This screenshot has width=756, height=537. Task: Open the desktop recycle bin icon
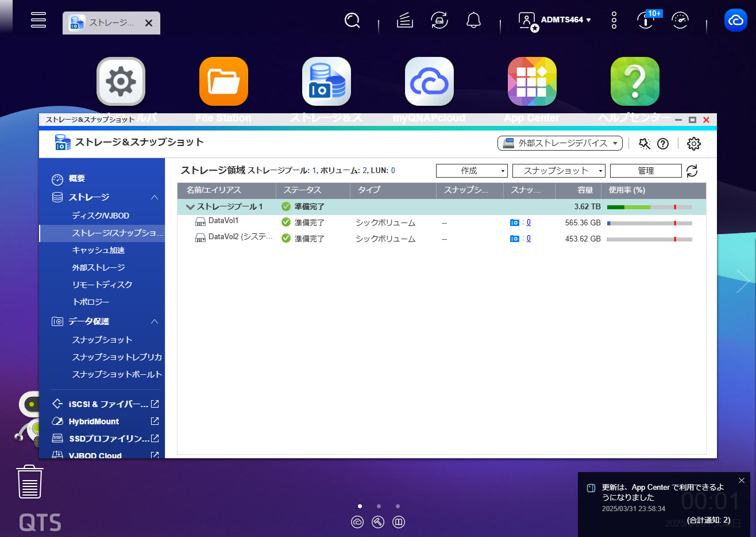[x=30, y=482]
